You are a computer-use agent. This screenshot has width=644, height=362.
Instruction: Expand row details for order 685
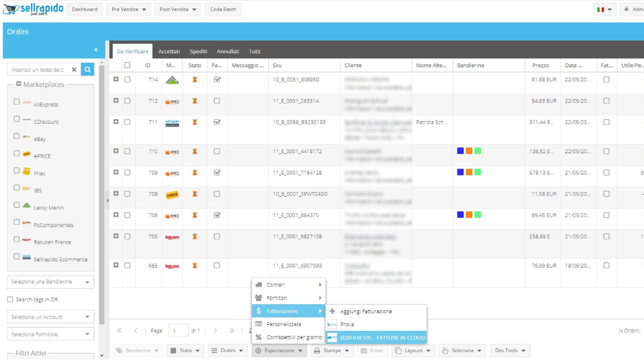point(116,265)
